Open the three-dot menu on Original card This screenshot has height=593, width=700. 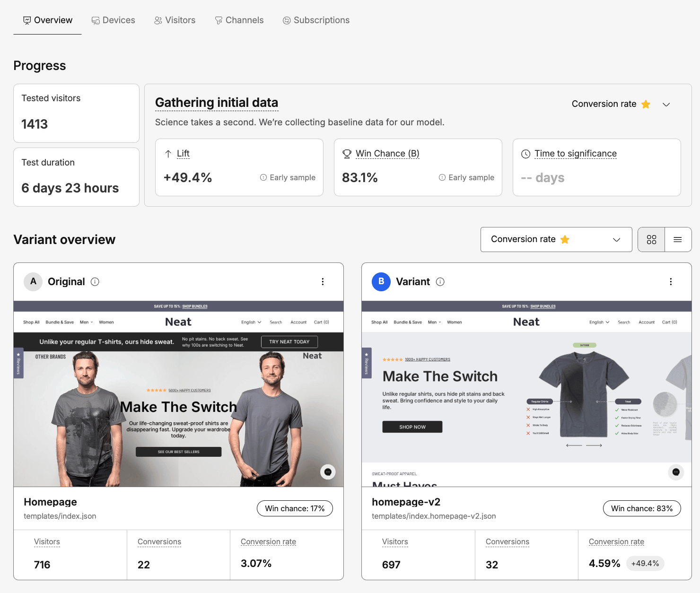coord(323,282)
